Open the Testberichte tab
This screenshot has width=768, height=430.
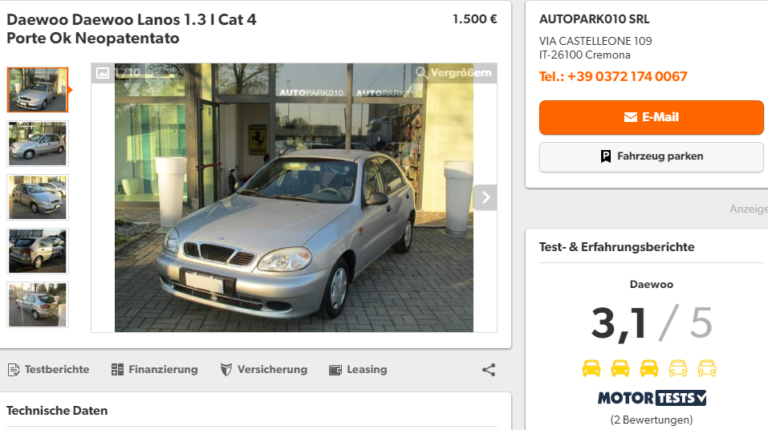56,370
